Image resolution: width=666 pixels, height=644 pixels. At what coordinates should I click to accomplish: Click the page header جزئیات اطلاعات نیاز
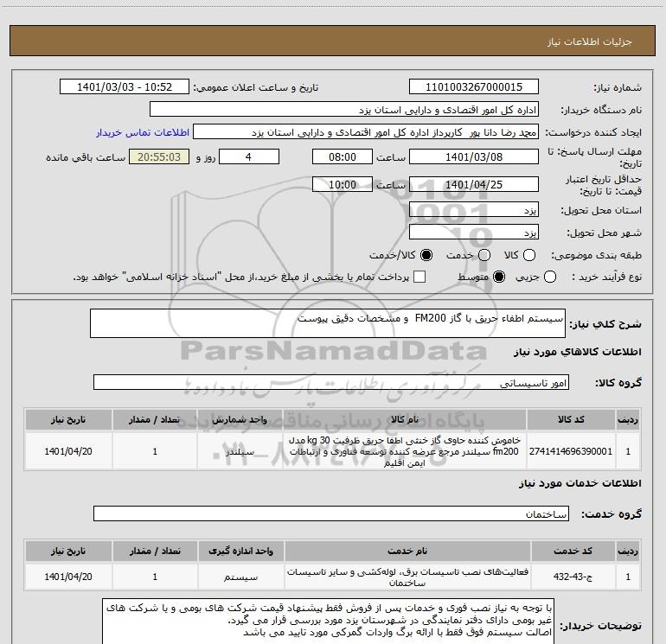(589, 41)
